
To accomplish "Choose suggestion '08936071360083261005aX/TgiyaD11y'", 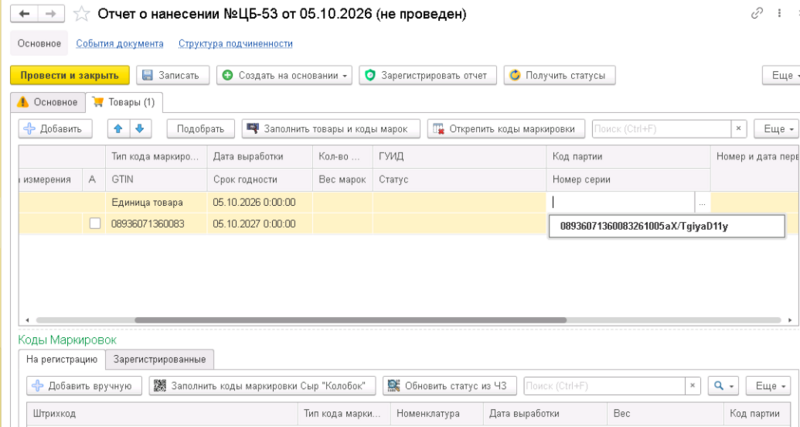I will click(x=666, y=227).
